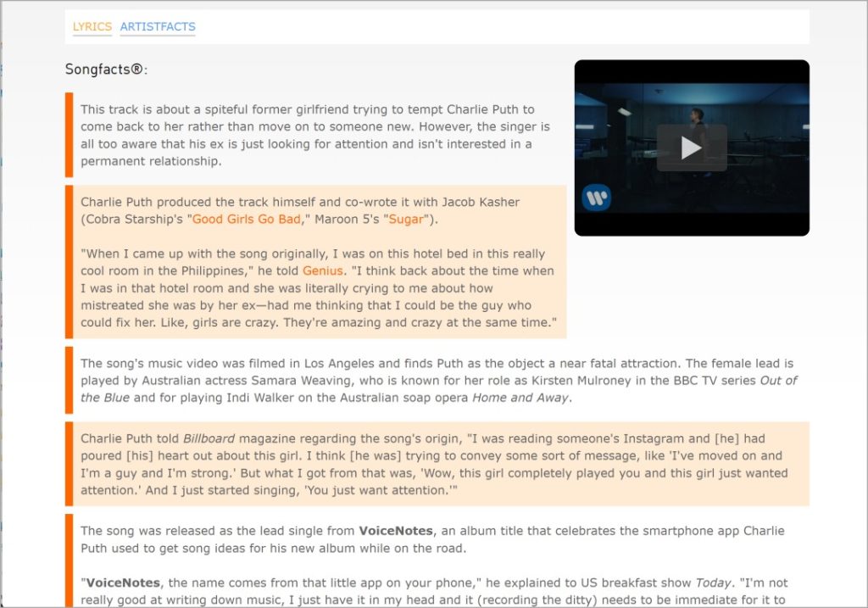Select the fact about the spiteful former girlfriend
868x608 pixels.
[315, 135]
